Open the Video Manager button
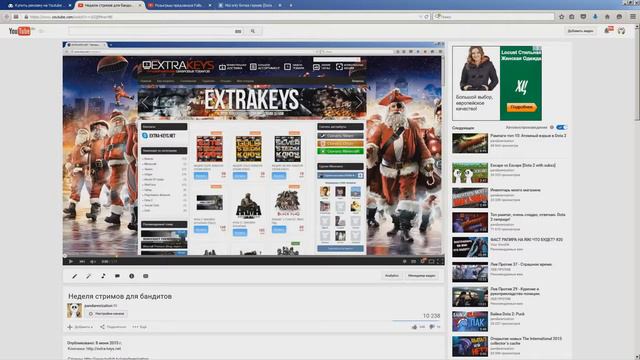The width and height of the screenshot is (640, 360). click(422, 276)
